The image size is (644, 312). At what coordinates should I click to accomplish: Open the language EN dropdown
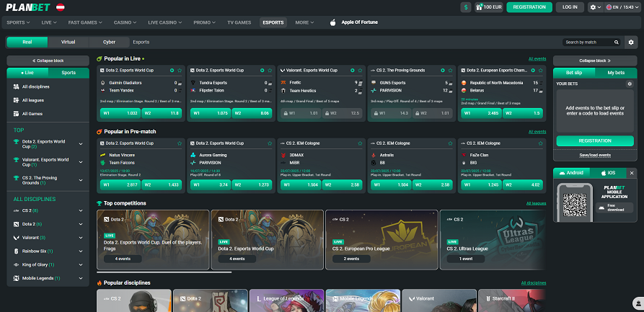pos(624,7)
